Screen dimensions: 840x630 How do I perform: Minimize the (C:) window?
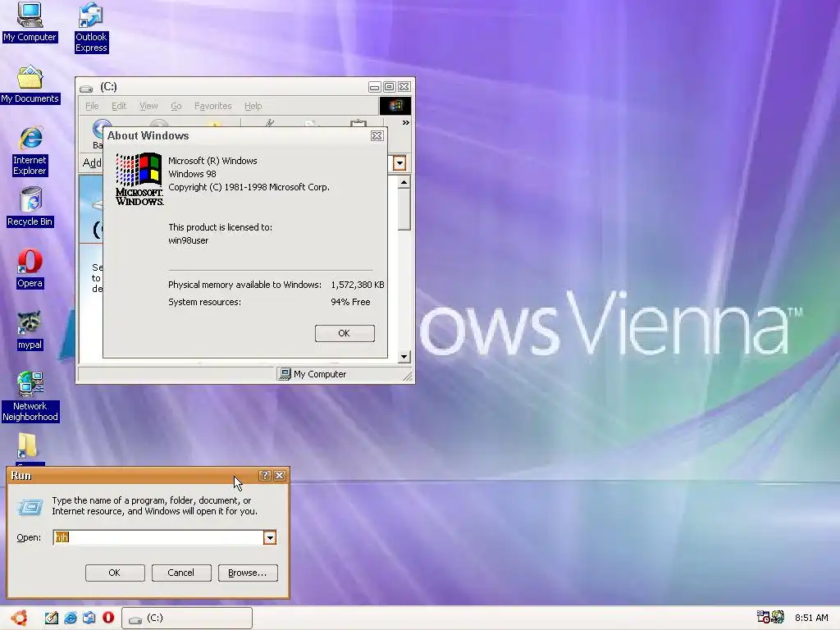374,87
